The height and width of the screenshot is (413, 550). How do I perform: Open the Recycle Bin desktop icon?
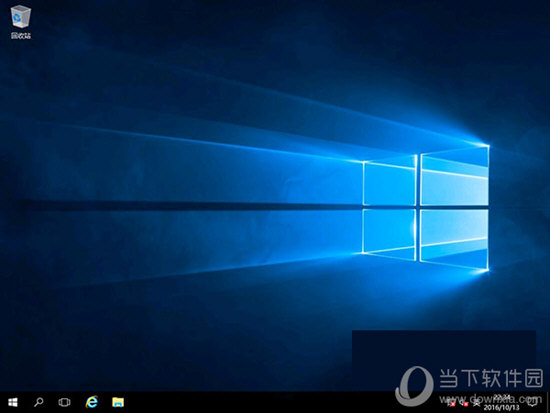pyautogui.click(x=21, y=22)
